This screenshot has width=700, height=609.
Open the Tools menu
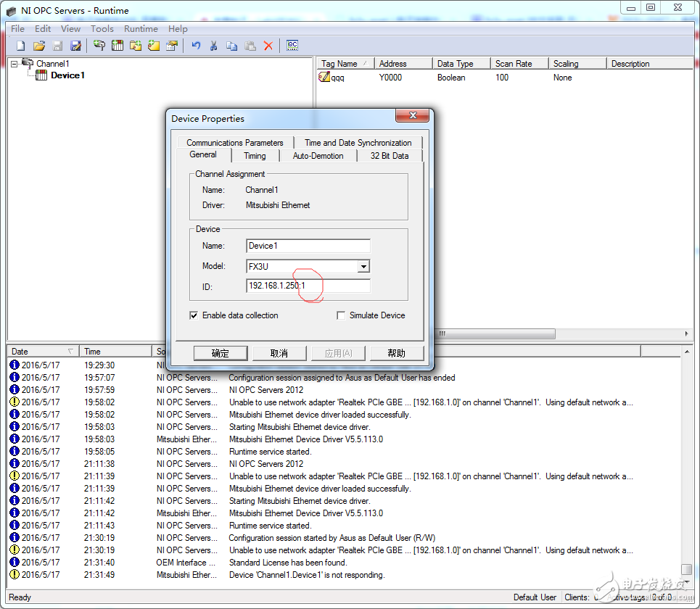[102, 28]
